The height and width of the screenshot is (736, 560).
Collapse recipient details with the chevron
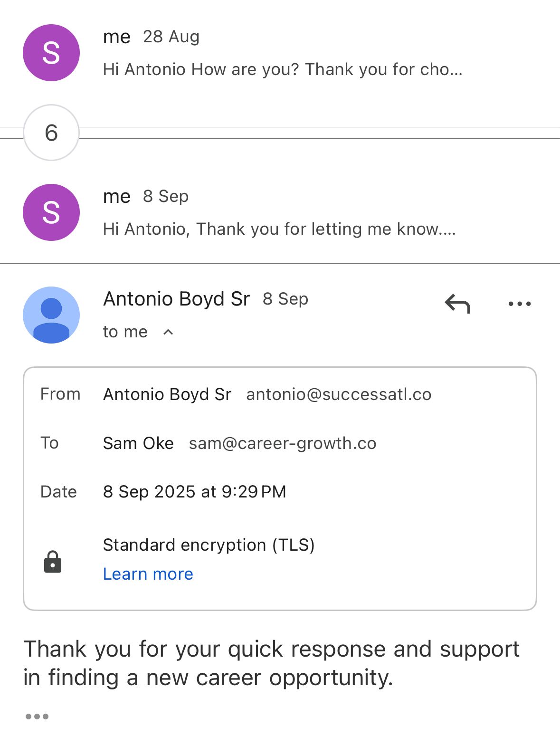(168, 332)
